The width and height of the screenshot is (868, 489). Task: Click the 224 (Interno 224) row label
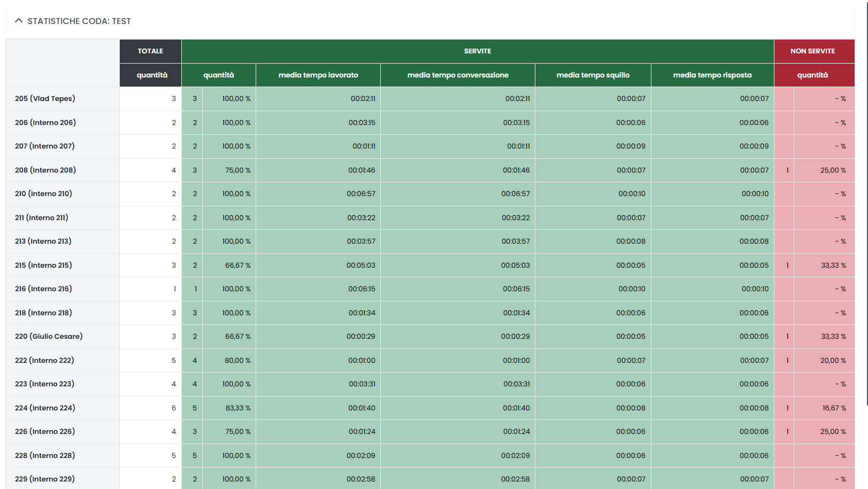coord(45,408)
